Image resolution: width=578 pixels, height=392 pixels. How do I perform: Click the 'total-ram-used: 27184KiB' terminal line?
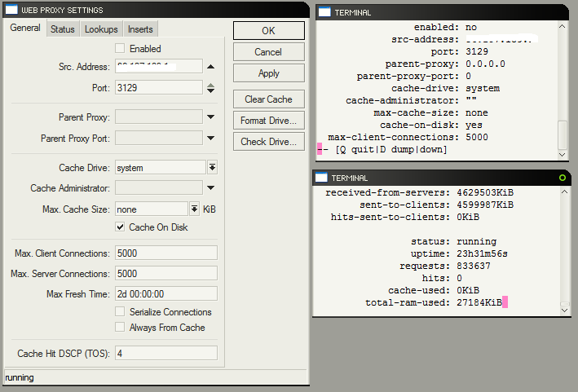tap(434, 303)
